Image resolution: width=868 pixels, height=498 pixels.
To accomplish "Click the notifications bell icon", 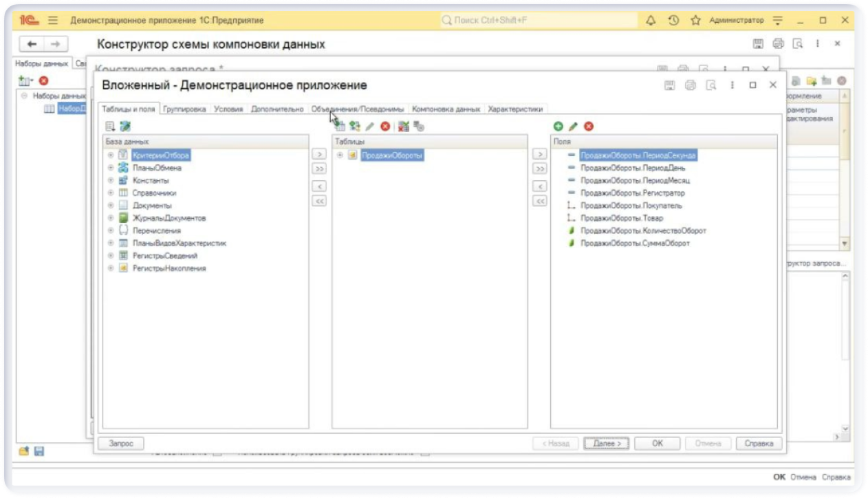I will click(x=651, y=21).
